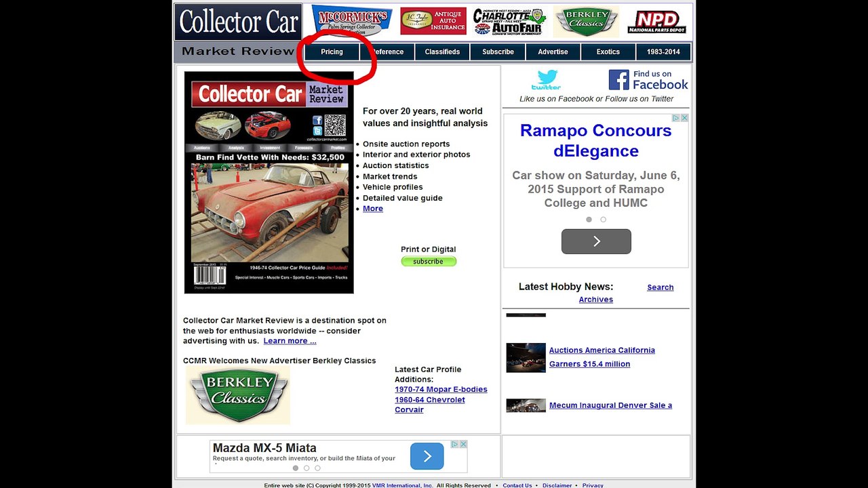868x488 pixels.
Task: Open Auctions America California news article
Action: [x=602, y=357]
